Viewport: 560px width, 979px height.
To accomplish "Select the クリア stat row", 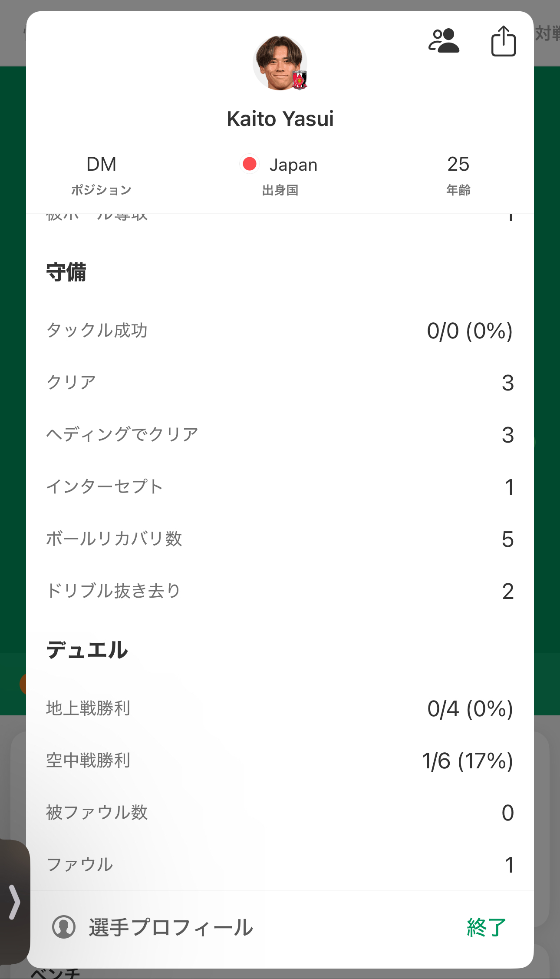I will 280,383.
